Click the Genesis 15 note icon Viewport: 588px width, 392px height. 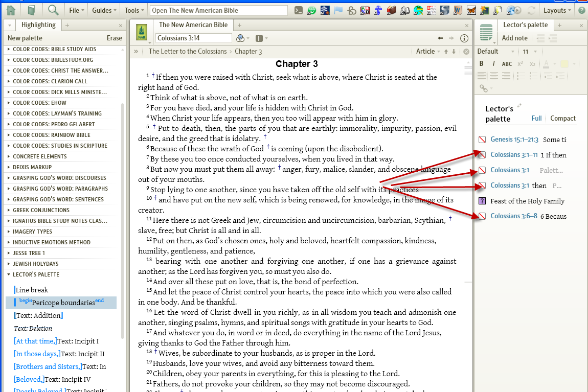click(x=482, y=140)
